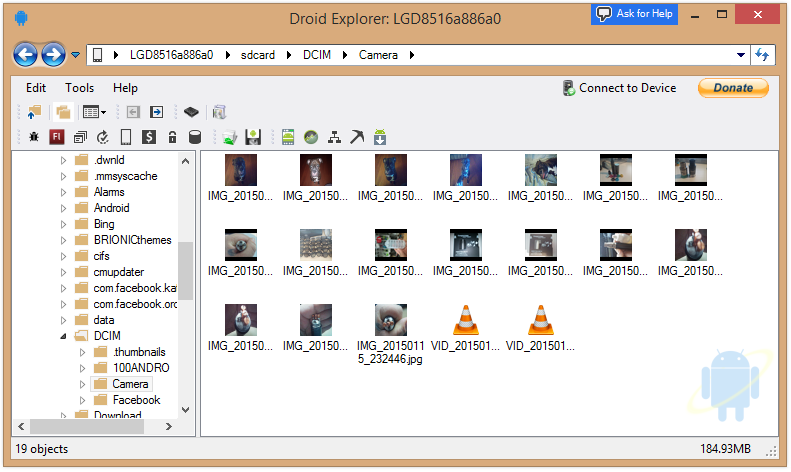Click the 19 objects status text
The image size is (791, 472).
[x=42, y=449]
